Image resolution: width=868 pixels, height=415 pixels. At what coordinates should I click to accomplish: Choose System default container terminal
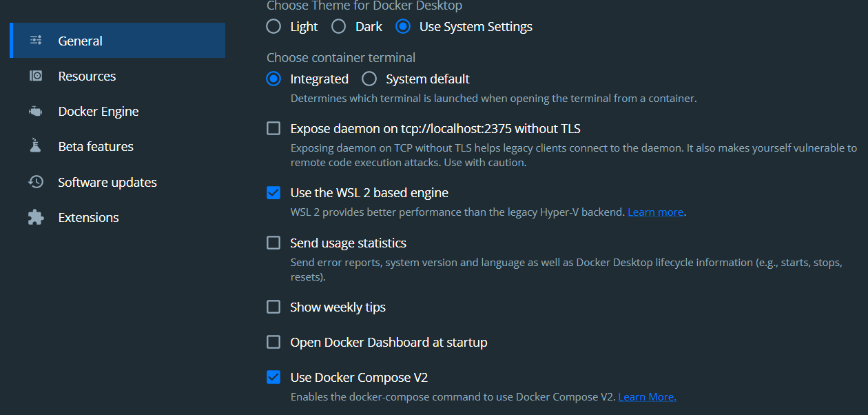(x=369, y=79)
